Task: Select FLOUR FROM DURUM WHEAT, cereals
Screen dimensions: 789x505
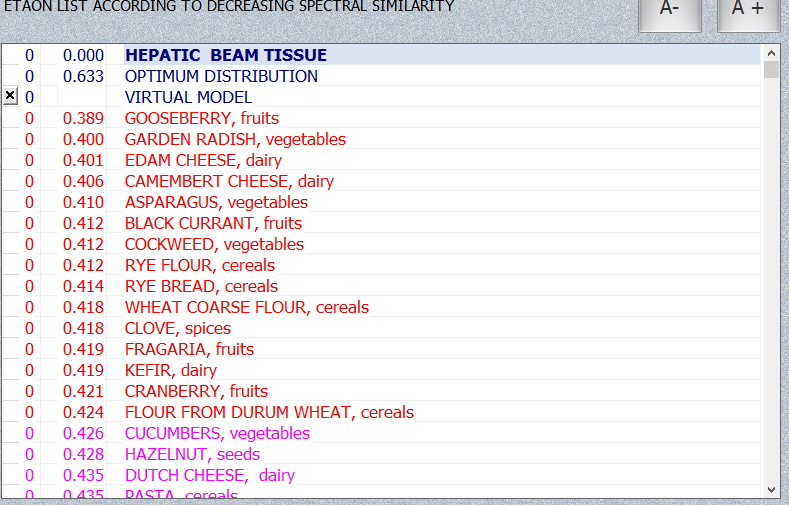Action: [x=269, y=412]
